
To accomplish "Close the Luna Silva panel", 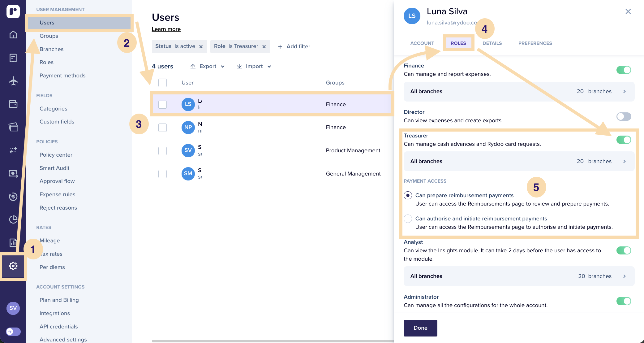I will [628, 11].
